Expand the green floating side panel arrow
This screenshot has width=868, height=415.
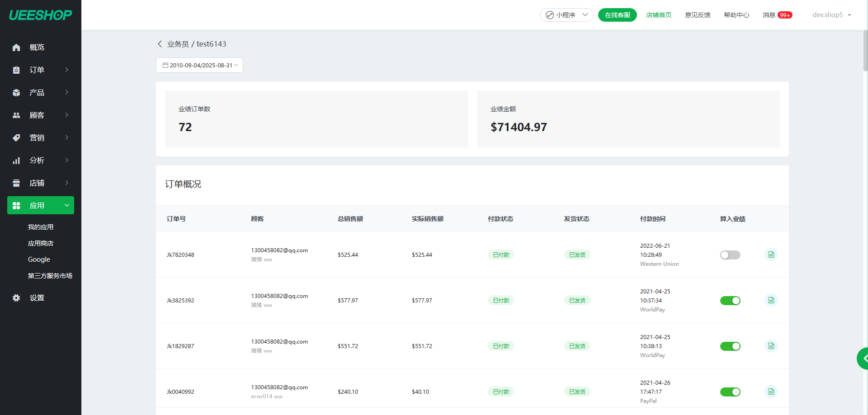point(863,358)
